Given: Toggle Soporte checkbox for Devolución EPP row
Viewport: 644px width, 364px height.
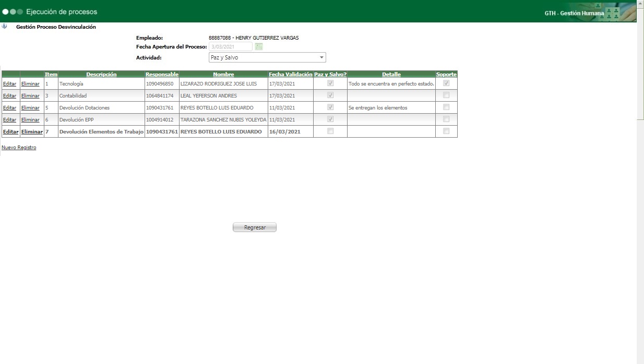Looking at the screenshot, I should [446, 119].
